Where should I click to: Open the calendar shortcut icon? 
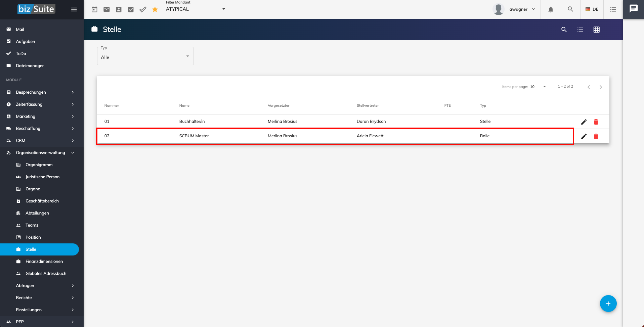pos(94,9)
